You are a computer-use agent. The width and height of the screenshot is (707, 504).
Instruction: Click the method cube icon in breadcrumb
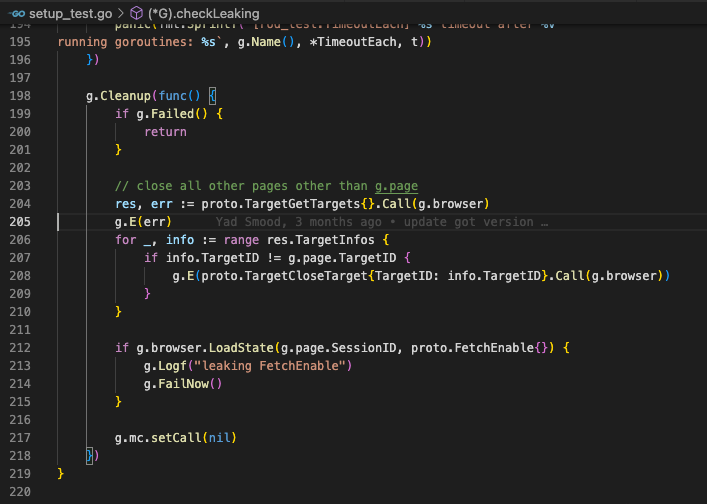(136, 14)
